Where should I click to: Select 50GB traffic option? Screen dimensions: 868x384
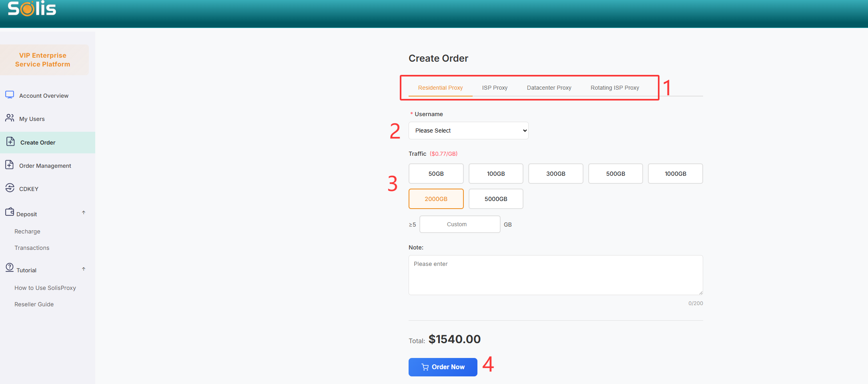(x=436, y=174)
